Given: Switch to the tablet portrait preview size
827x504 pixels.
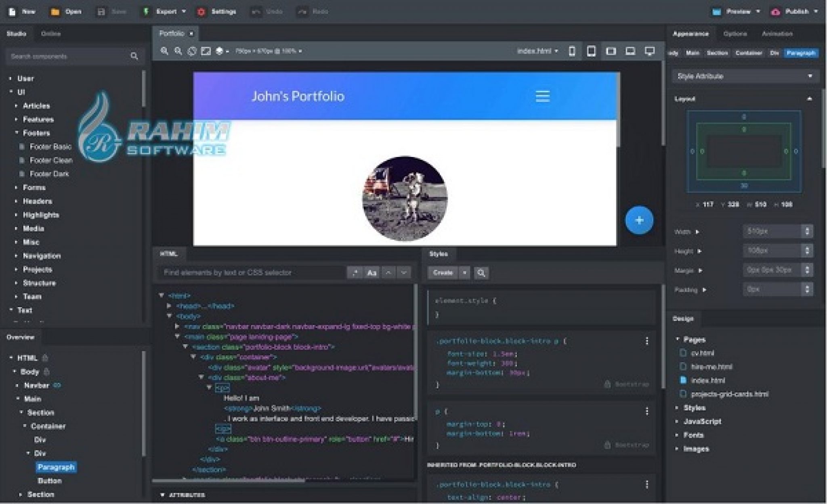Looking at the screenshot, I should pyautogui.click(x=591, y=51).
